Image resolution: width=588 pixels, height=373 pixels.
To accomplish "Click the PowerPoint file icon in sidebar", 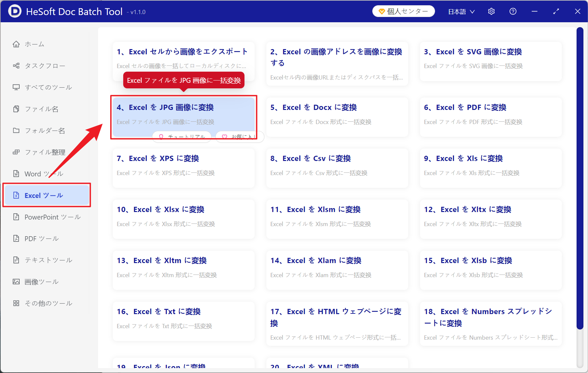I will click(x=16, y=217).
